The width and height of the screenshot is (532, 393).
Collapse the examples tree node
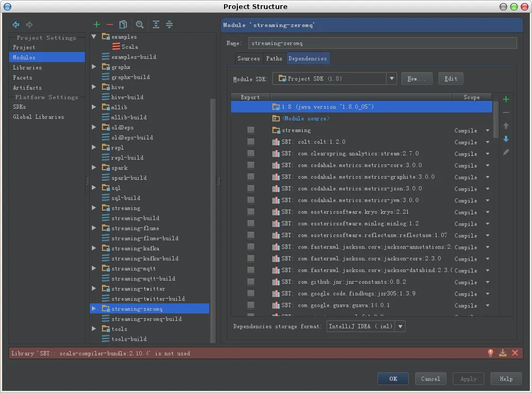pos(94,37)
